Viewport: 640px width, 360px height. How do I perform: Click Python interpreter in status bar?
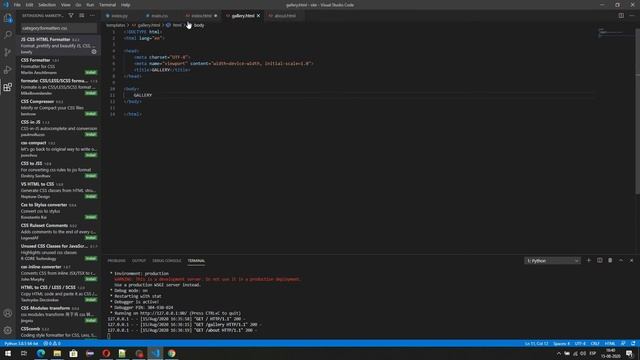21,344
